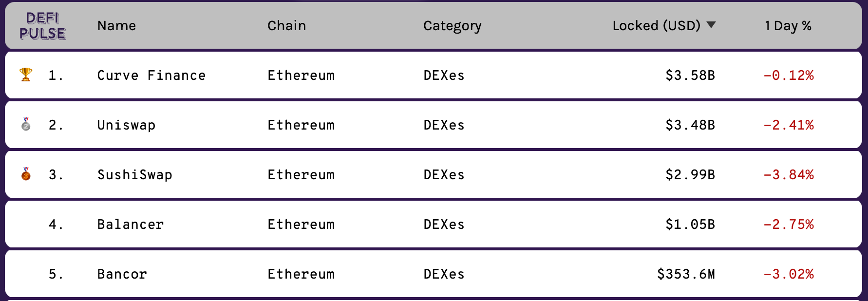868x301 pixels.
Task: Sort by Chain column header
Action: (x=286, y=26)
